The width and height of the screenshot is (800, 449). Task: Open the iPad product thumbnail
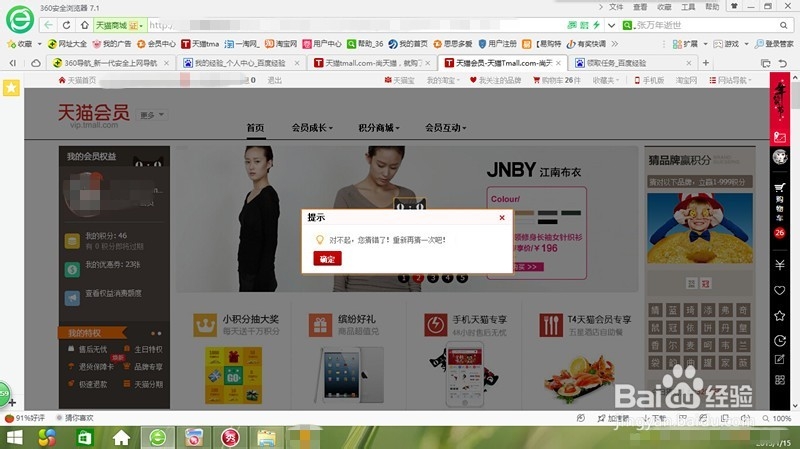[350, 375]
